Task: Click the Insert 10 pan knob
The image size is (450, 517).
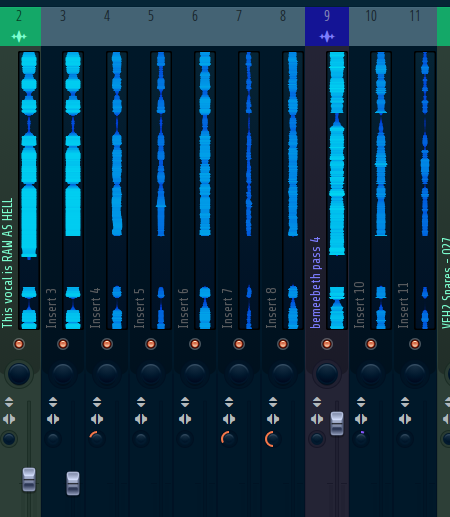Action: click(371, 374)
